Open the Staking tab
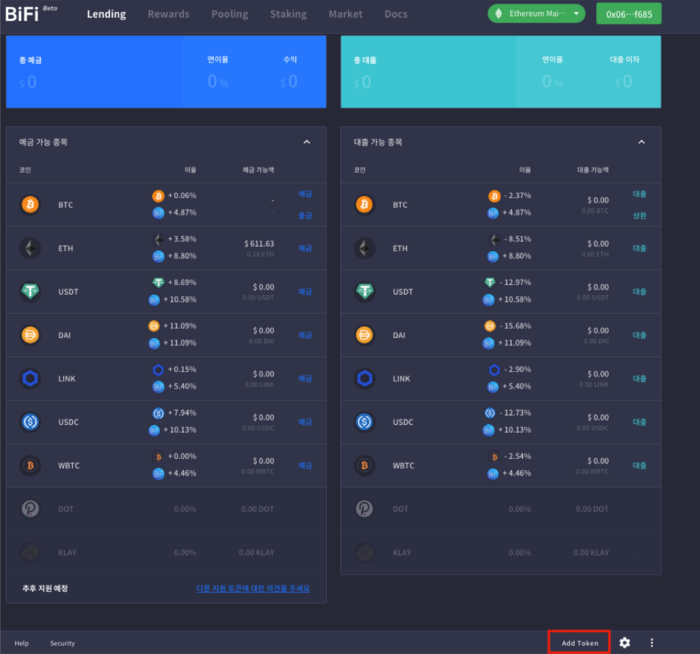The width and height of the screenshot is (700, 654). pyautogui.click(x=289, y=15)
